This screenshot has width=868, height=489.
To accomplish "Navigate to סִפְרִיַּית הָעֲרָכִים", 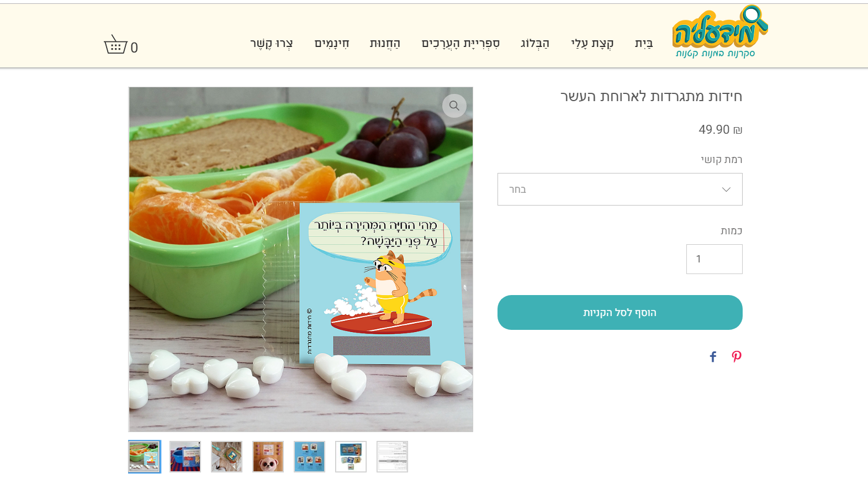I will pyautogui.click(x=461, y=44).
